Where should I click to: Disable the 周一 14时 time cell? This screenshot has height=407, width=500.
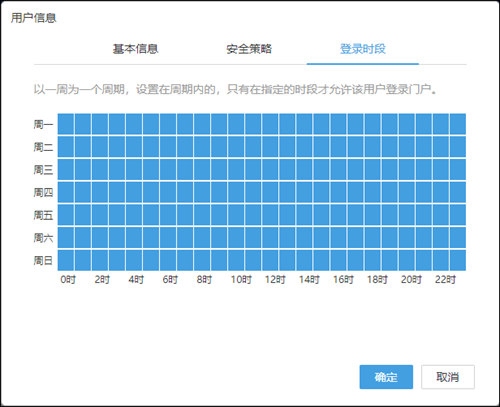coord(304,124)
